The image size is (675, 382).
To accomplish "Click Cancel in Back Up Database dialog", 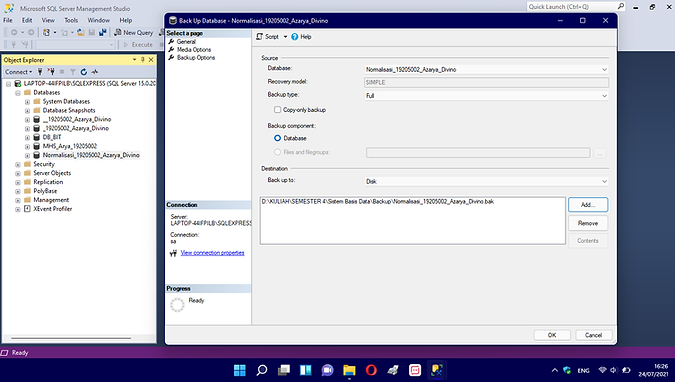I will point(593,335).
